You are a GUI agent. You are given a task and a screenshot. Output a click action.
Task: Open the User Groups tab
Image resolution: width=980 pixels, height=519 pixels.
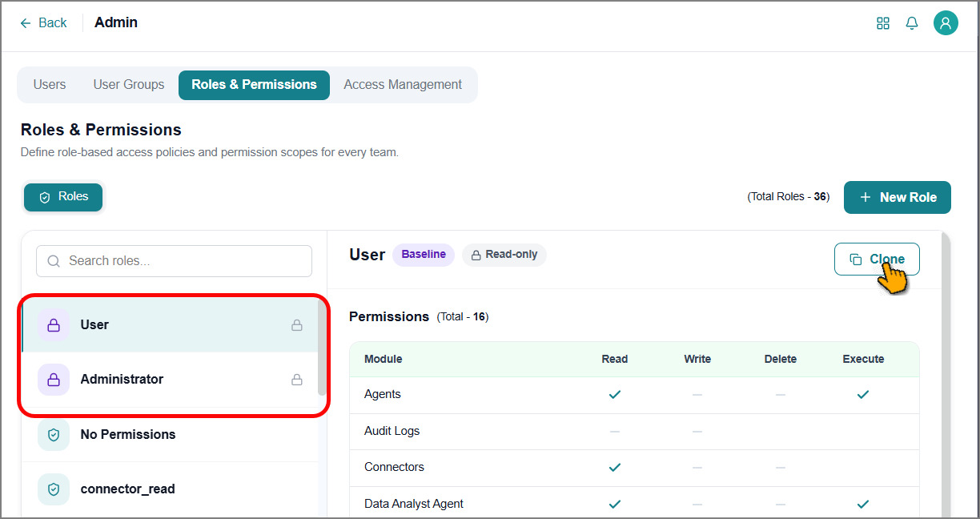pos(129,85)
